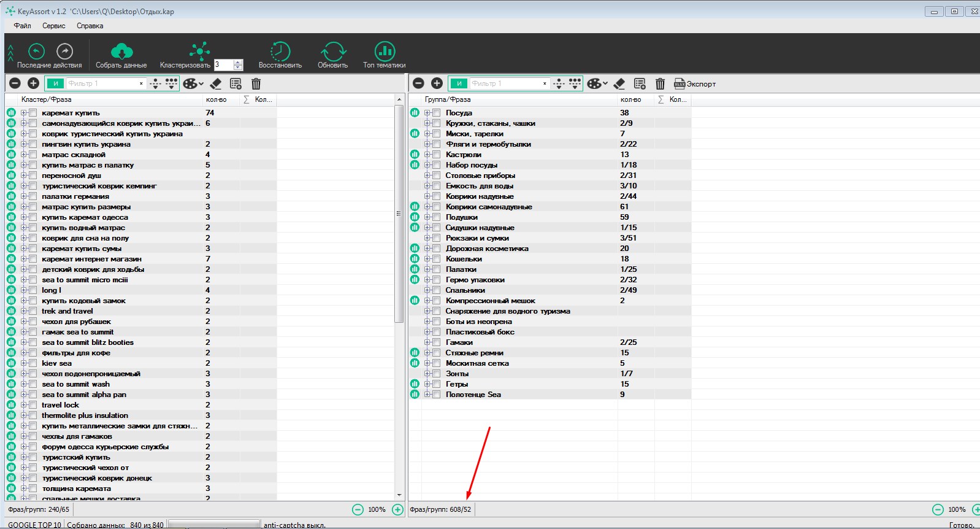Expand the 'переносной душ' cluster
Viewport: 980px width, 529px height.
point(24,176)
